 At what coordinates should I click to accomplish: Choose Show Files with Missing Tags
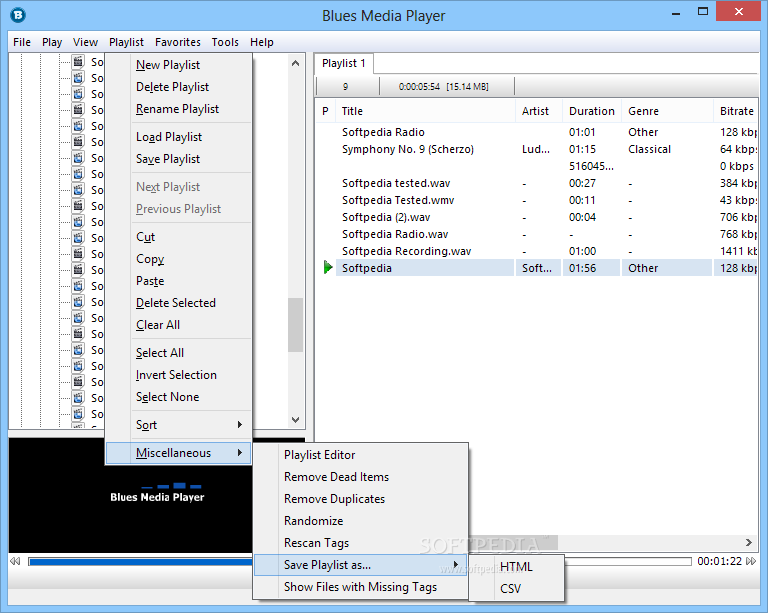pos(361,587)
